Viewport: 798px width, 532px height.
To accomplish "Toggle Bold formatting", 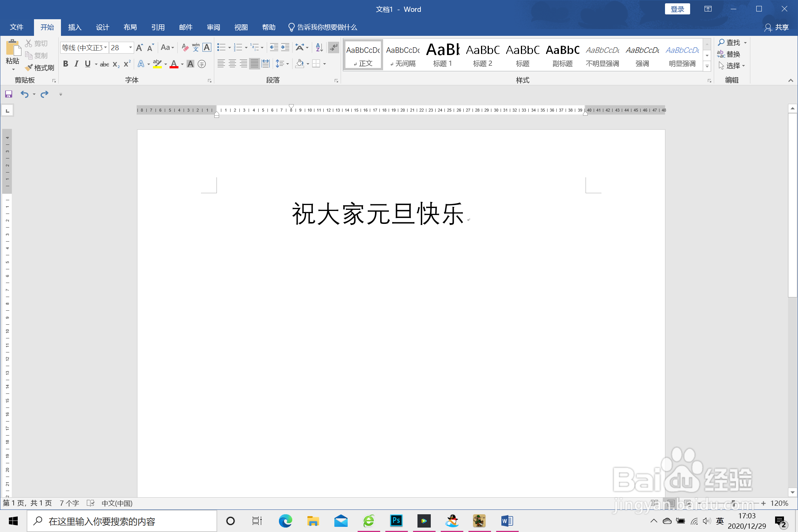I will (65, 64).
